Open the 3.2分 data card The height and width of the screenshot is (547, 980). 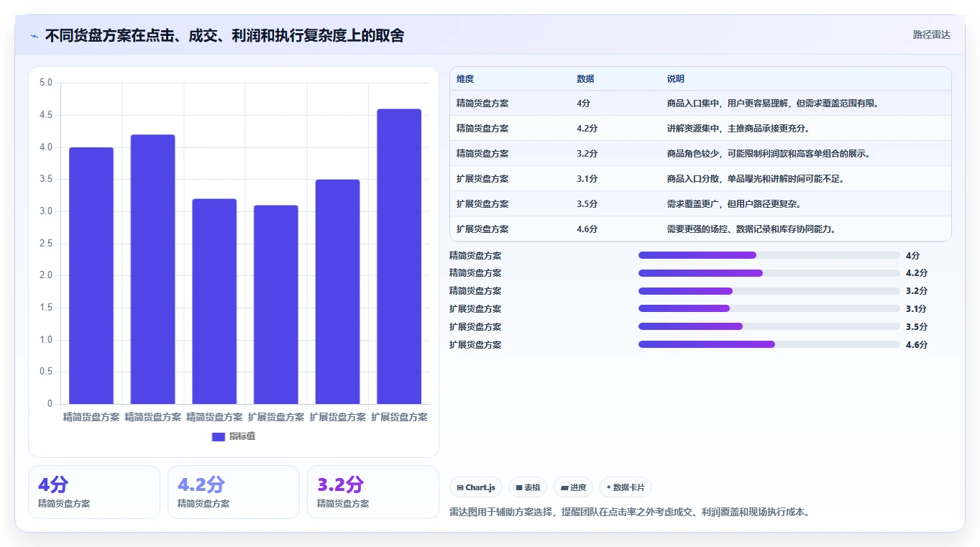[373, 492]
